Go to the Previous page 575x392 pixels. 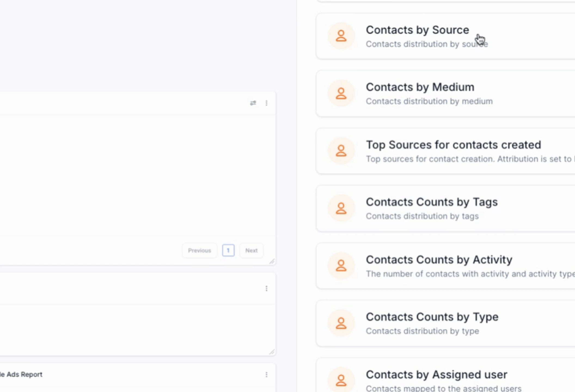point(199,250)
